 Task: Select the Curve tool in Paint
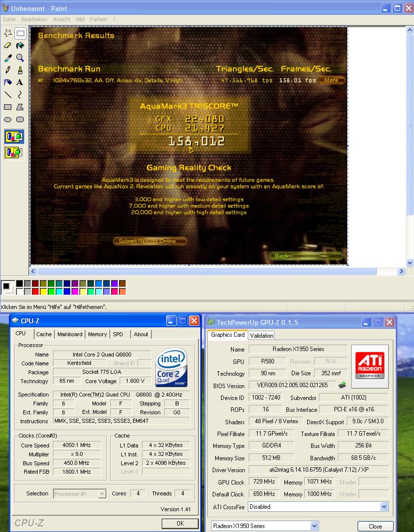coord(20,94)
